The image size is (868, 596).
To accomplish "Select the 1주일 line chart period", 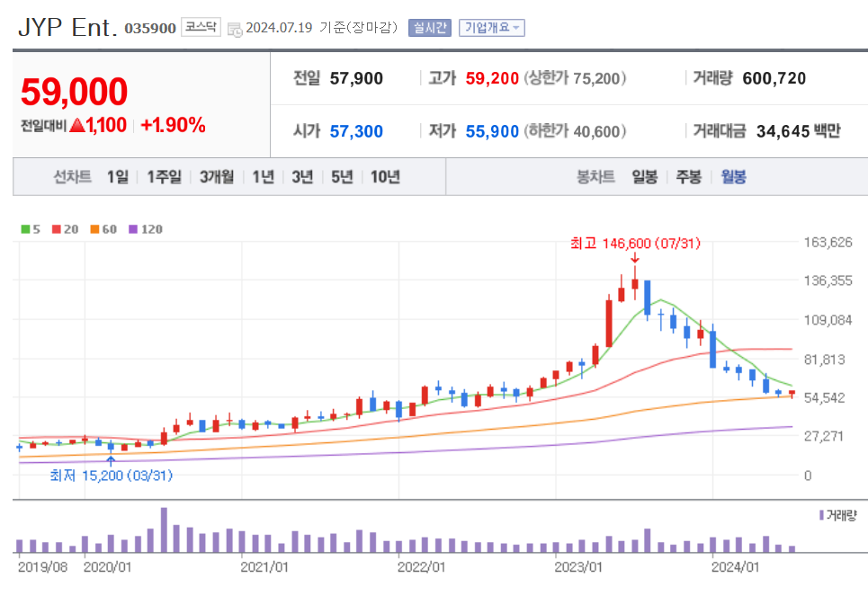I will (164, 177).
